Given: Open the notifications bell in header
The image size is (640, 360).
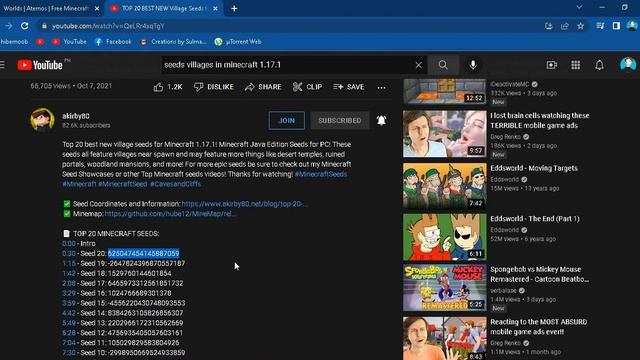Looking at the screenshot, I should pos(599,65).
